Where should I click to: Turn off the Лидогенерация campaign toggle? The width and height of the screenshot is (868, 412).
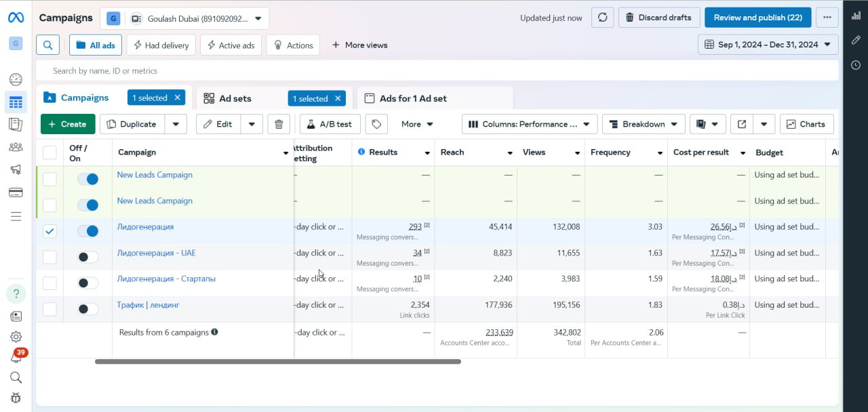click(x=87, y=231)
